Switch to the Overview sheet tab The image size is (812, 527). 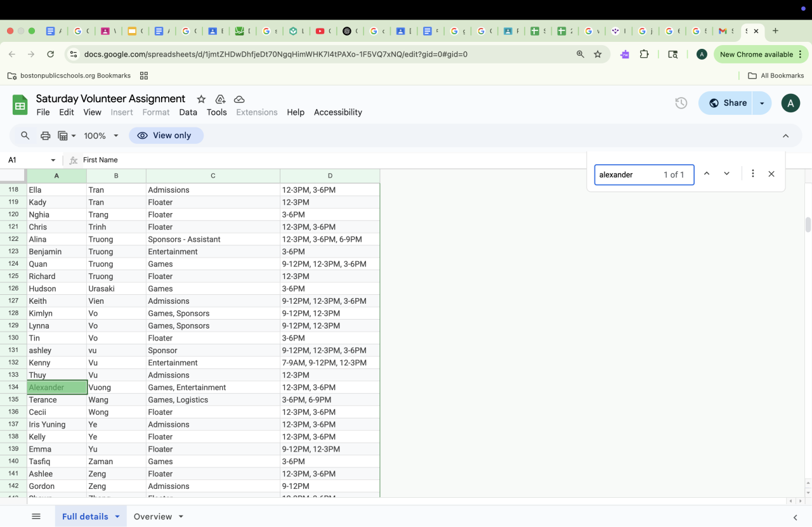[x=153, y=516]
